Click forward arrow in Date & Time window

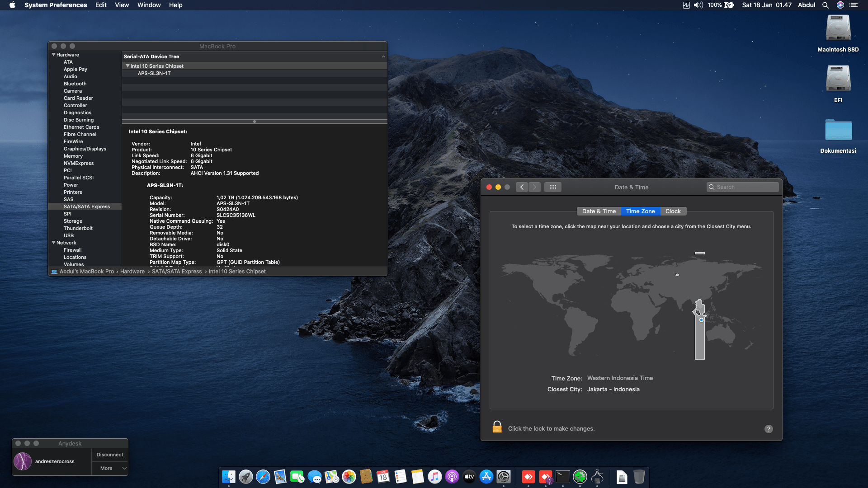point(534,187)
